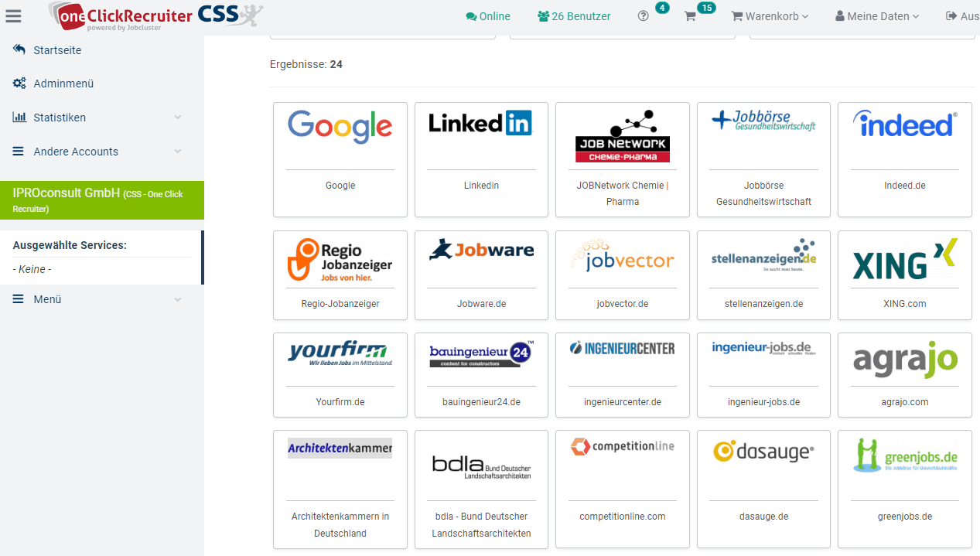Click the oneClickRecruiter CSS logo
980x556 pixels.
(x=155, y=15)
